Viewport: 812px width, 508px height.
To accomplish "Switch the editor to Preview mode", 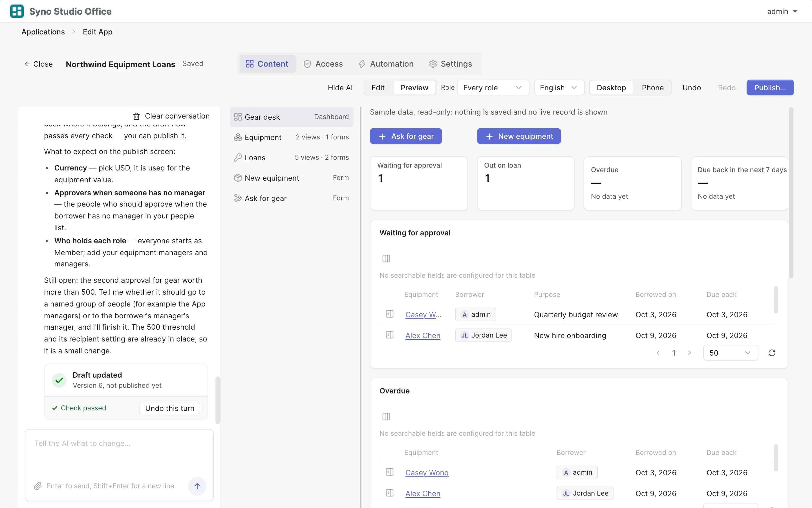I will (414, 88).
